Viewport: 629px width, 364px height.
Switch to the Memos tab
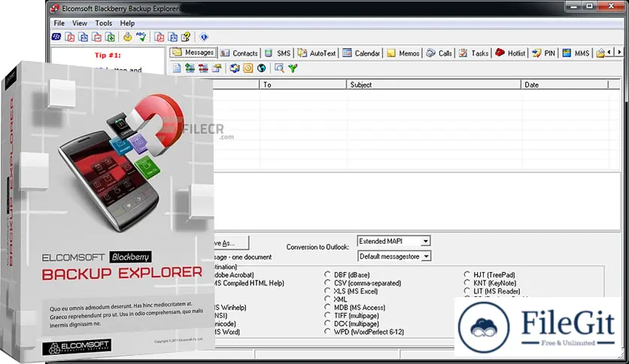pyautogui.click(x=403, y=53)
